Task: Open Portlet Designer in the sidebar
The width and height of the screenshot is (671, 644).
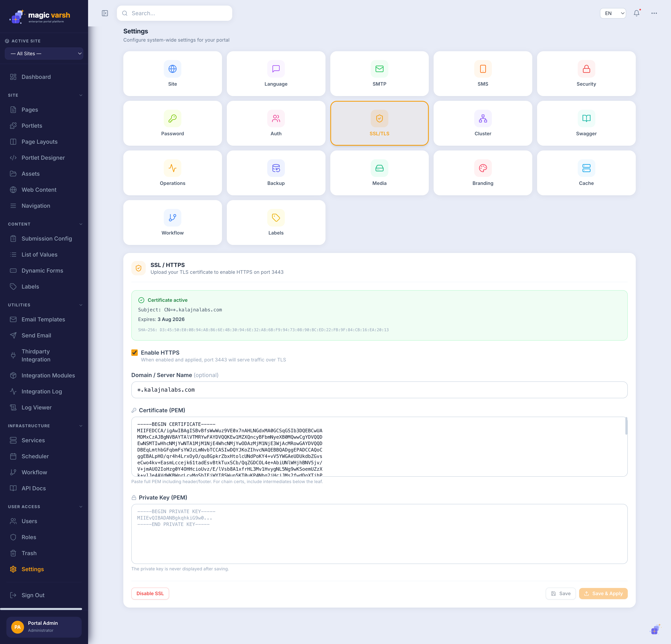Action: coord(44,158)
